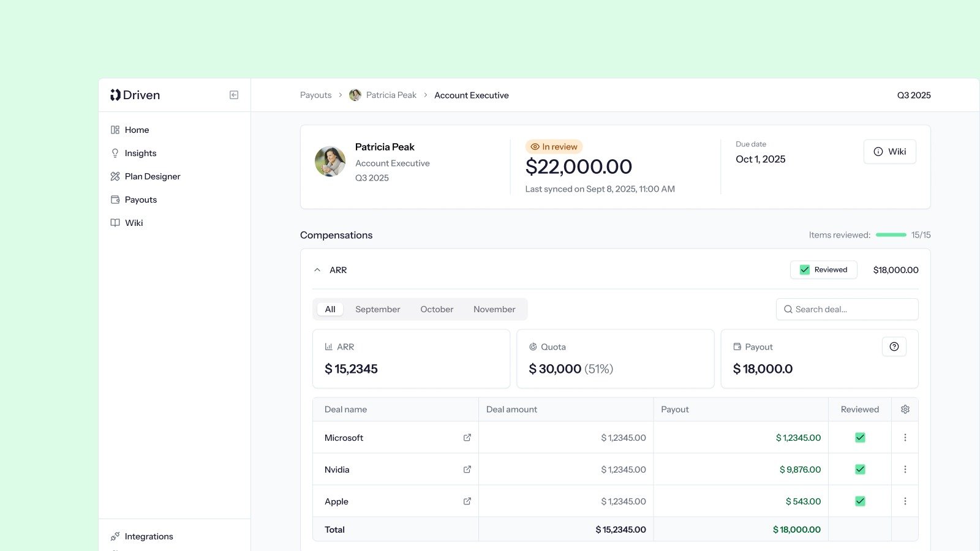Open the Payouts section in the sidebar
The image size is (980, 551).
(x=140, y=200)
